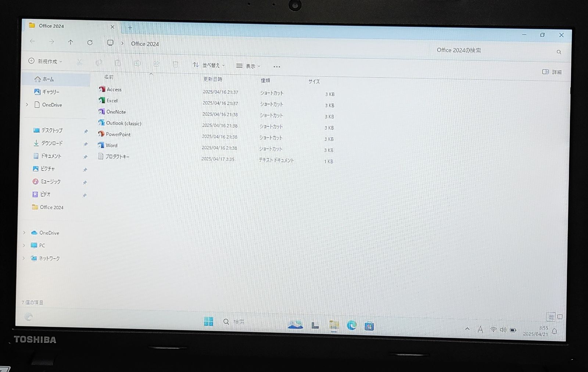Switch to large icons view icon
The image size is (588, 372).
pos(560,317)
